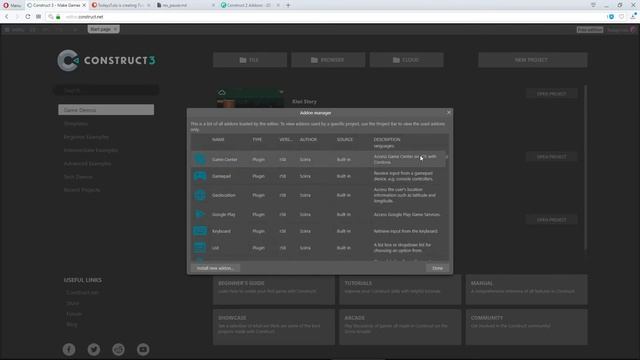
Task: Click the NEW PROJECT button
Action: (x=533, y=60)
